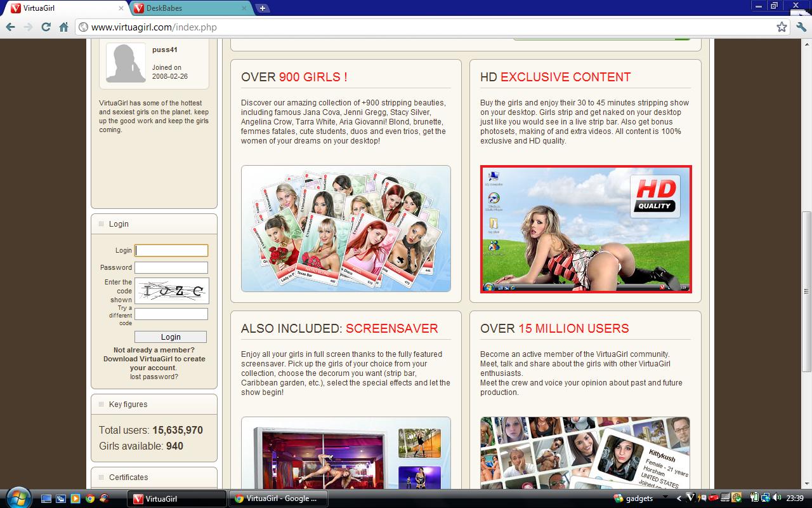Show hidden system tray icons
This screenshot has width=812, height=508.
[679, 498]
